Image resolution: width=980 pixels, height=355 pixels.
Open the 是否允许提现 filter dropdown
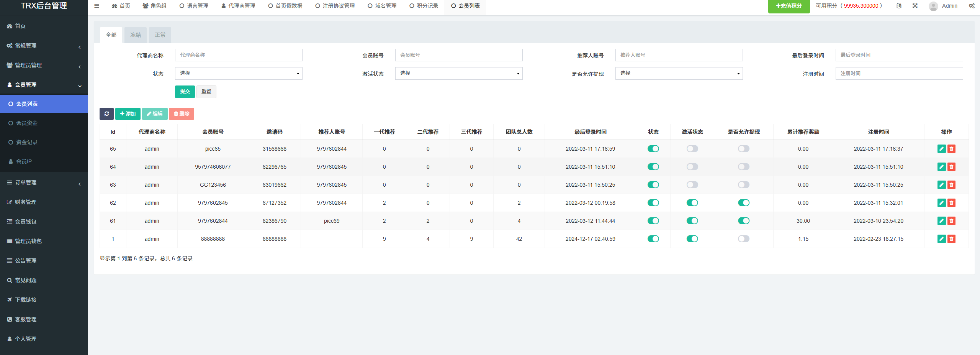tap(679, 73)
